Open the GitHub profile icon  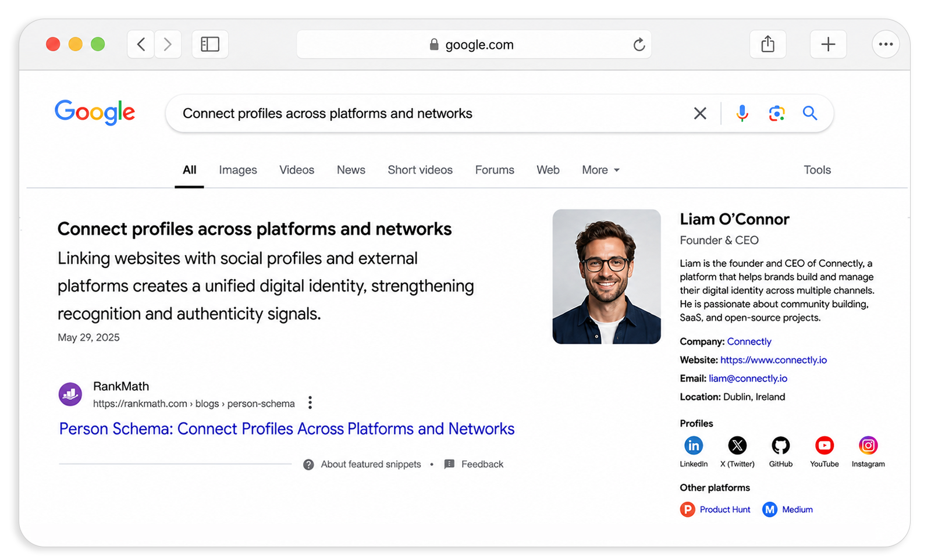(781, 445)
